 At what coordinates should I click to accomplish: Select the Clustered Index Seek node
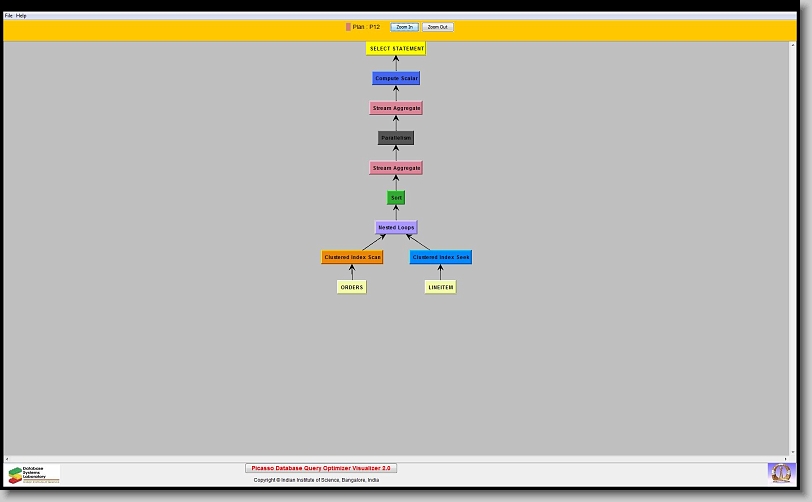(x=440, y=257)
